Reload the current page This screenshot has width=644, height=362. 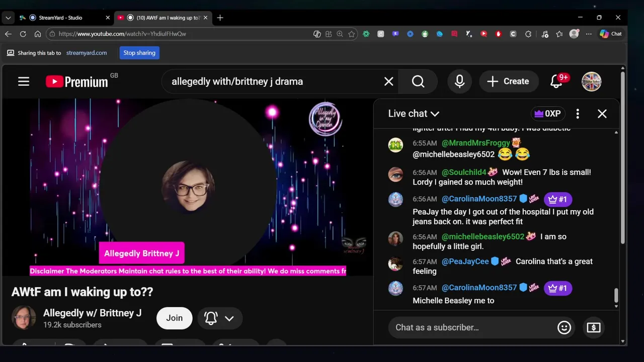pos(23,34)
